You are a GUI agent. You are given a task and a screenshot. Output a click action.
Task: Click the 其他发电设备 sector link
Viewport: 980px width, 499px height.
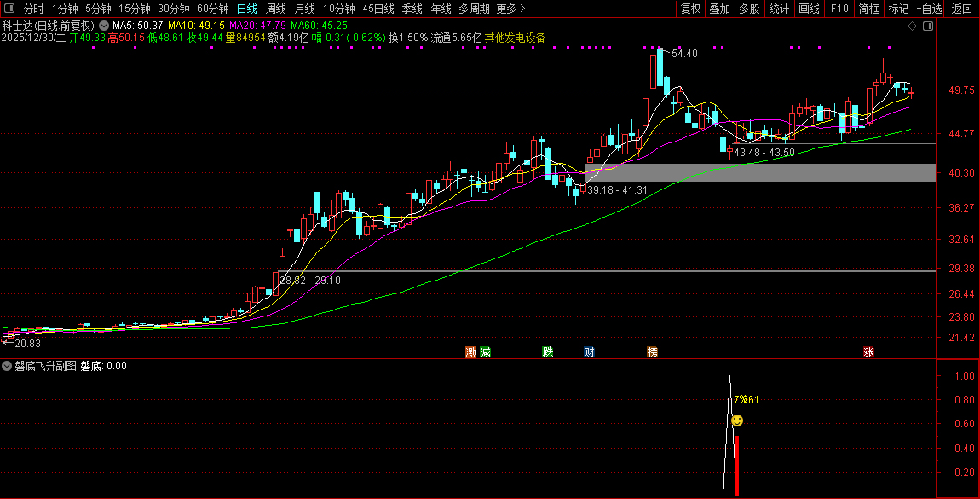515,38
